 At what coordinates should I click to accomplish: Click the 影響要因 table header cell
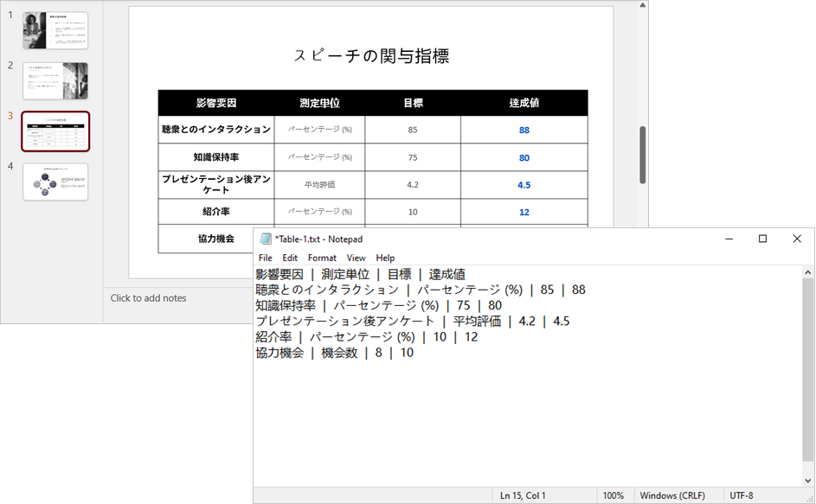coord(216,103)
